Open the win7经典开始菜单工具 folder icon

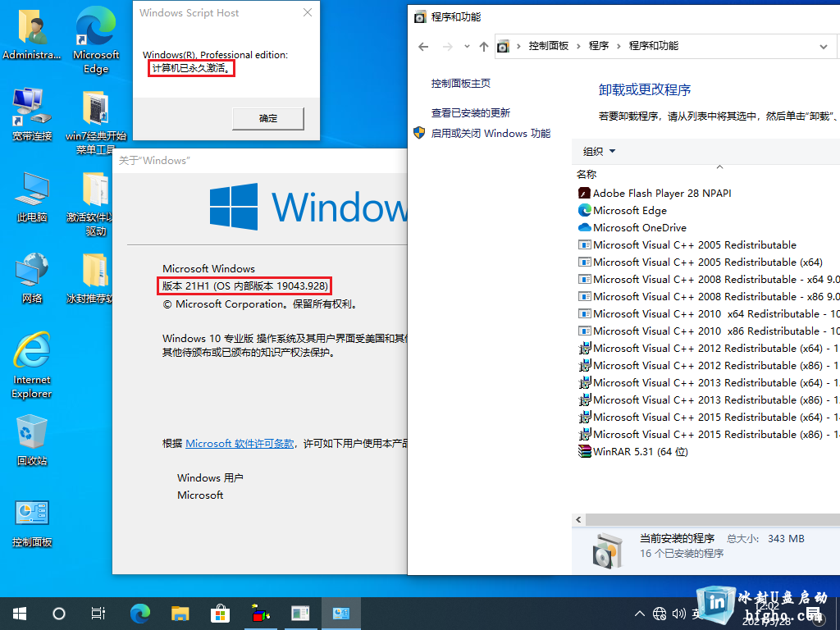click(x=96, y=122)
